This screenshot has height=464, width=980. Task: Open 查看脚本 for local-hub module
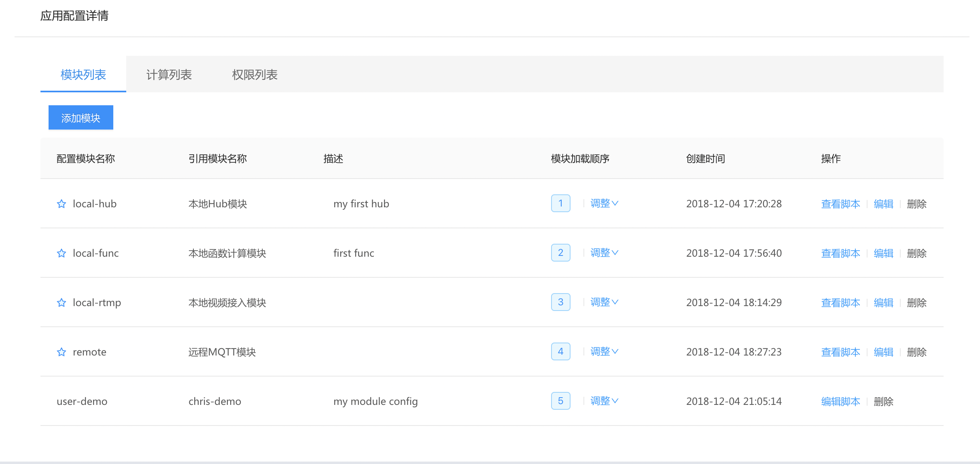(x=840, y=204)
